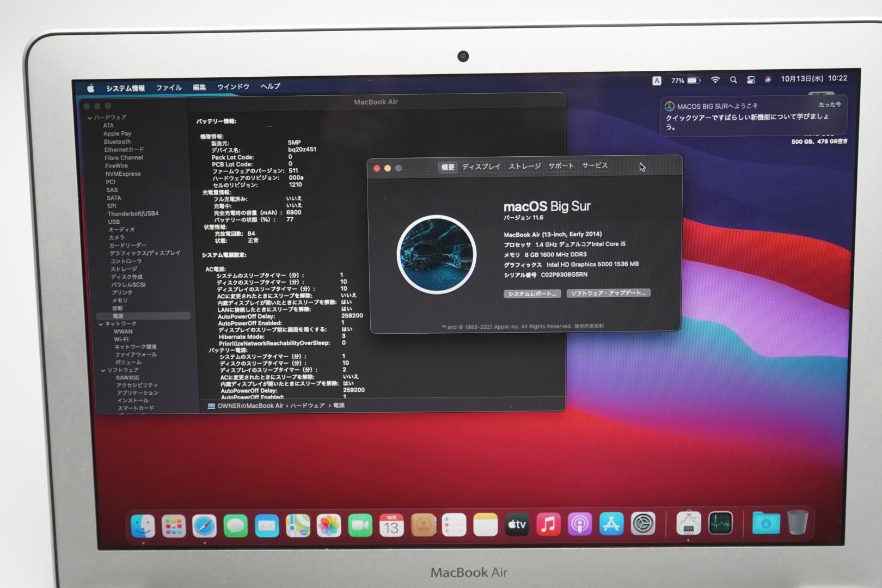Select アプリケーション under ソフトウェア

click(137, 393)
